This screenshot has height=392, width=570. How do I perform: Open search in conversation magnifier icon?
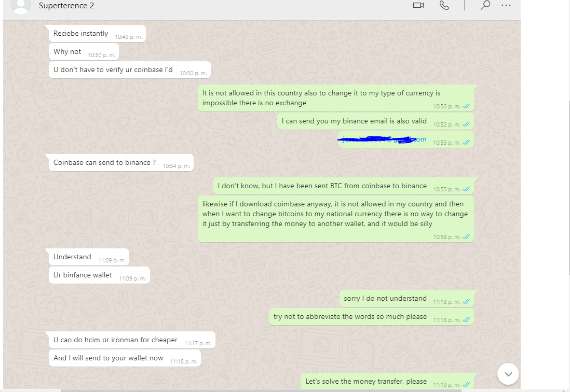(485, 5)
